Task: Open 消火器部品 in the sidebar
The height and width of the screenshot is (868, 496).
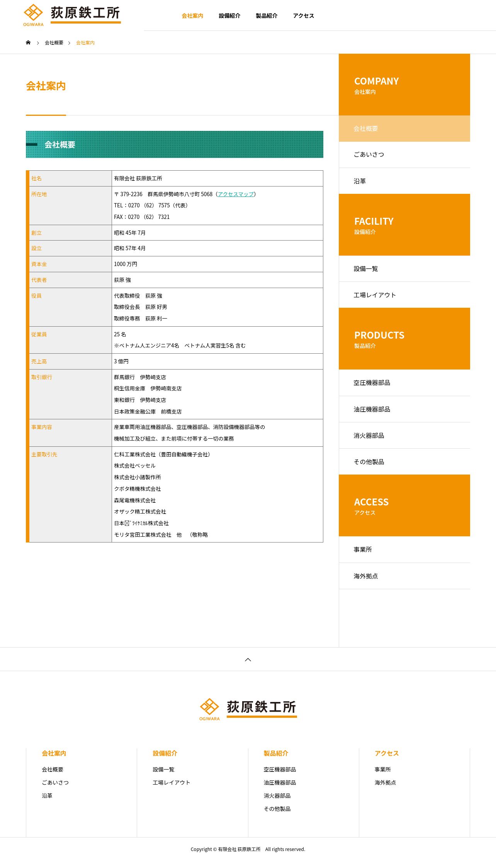Action: tap(404, 436)
